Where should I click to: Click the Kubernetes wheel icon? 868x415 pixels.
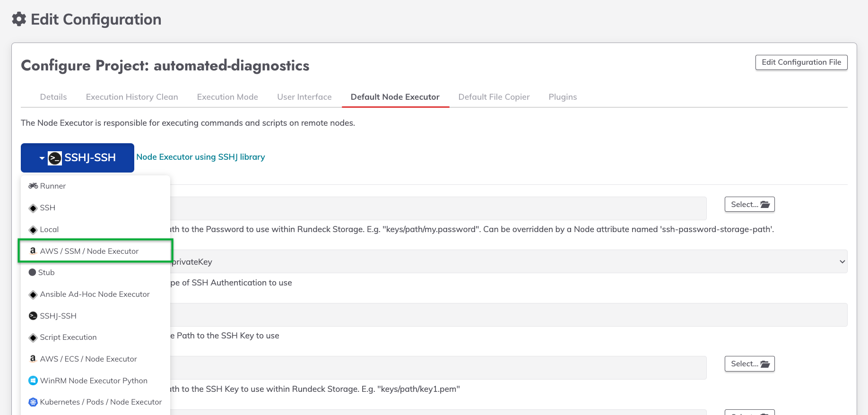tap(33, 402)
